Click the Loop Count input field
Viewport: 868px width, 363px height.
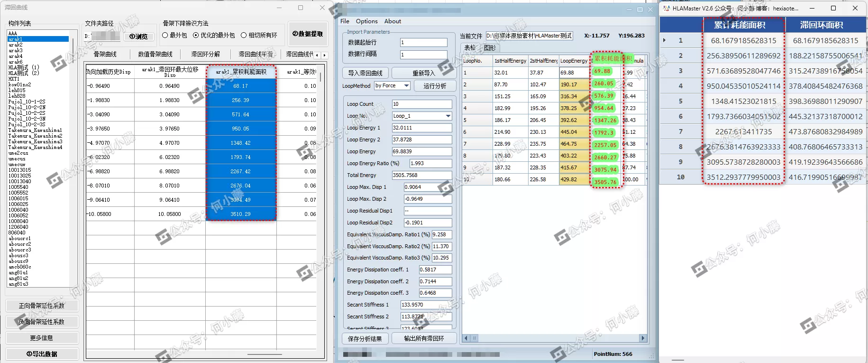[421, 104]
